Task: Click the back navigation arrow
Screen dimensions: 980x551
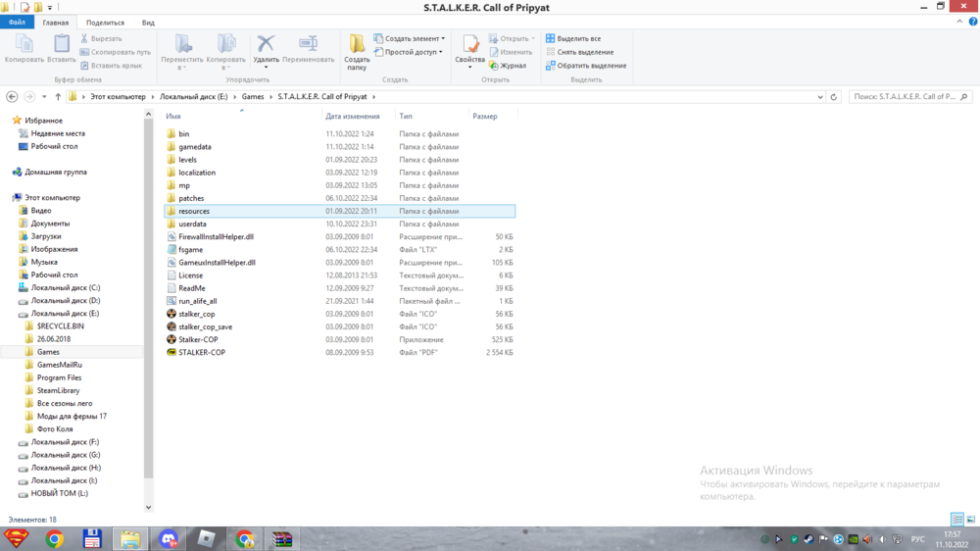Action: [x=12, y=97]
